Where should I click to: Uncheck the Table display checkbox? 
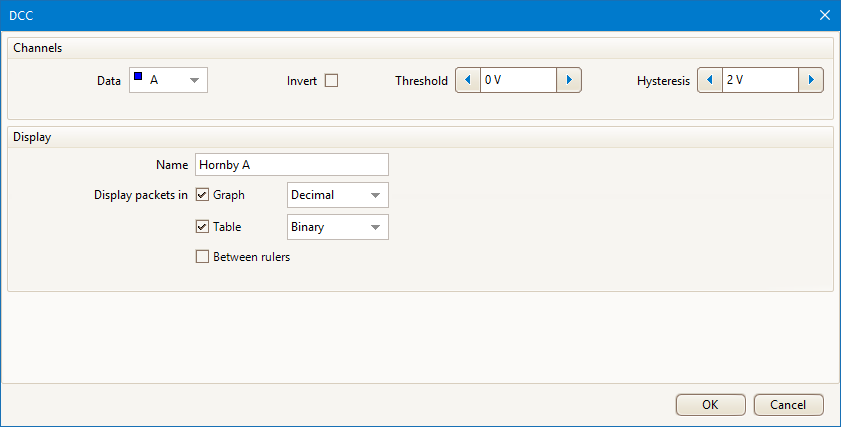(203, 227)
